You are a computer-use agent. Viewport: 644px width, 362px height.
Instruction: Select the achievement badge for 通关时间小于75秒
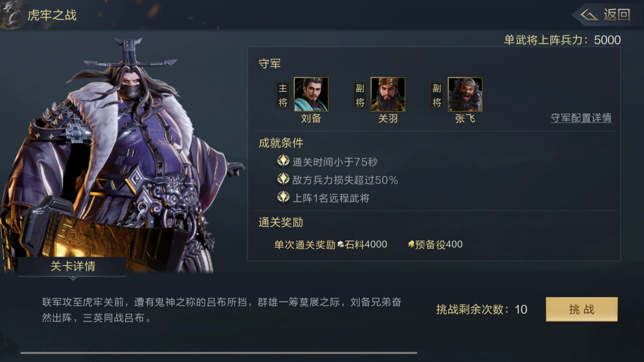[283, 161]
